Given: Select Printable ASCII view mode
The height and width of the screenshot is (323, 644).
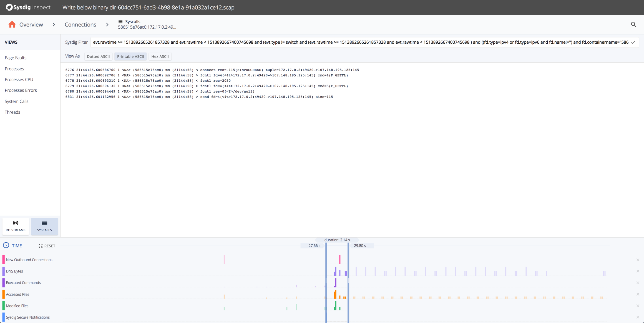Looking at the screenshot, I should pos(130,56).
